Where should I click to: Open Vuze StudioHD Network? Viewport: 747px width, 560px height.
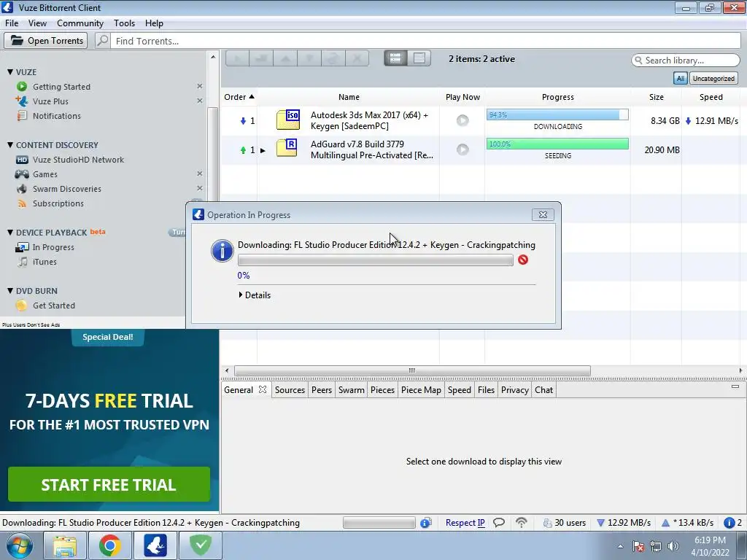[x=78, y=160]
